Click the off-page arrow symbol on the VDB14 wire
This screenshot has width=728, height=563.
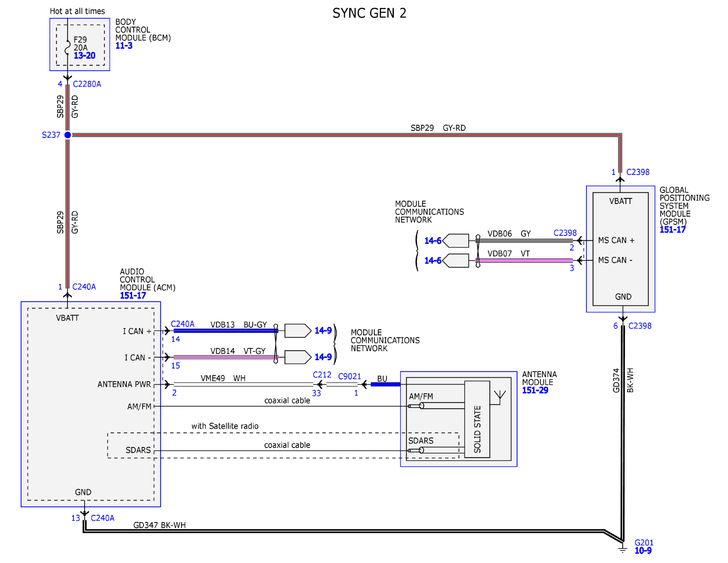click(298, 357)
